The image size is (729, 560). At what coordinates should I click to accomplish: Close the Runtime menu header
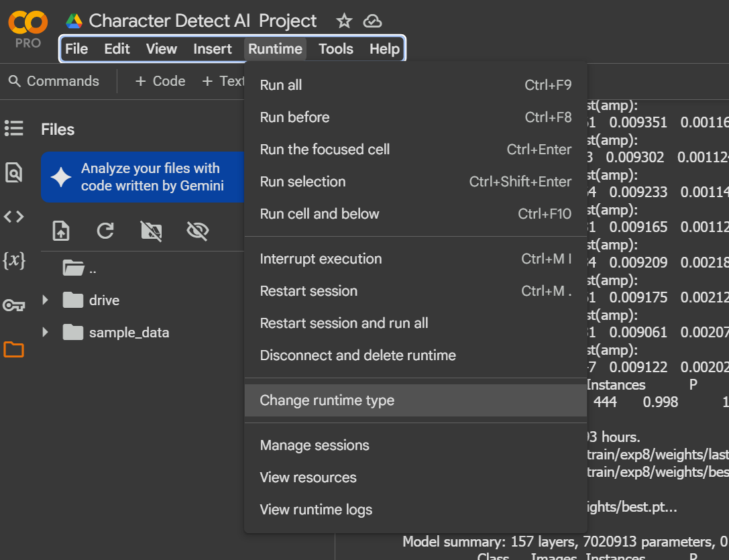coord(275,49)
